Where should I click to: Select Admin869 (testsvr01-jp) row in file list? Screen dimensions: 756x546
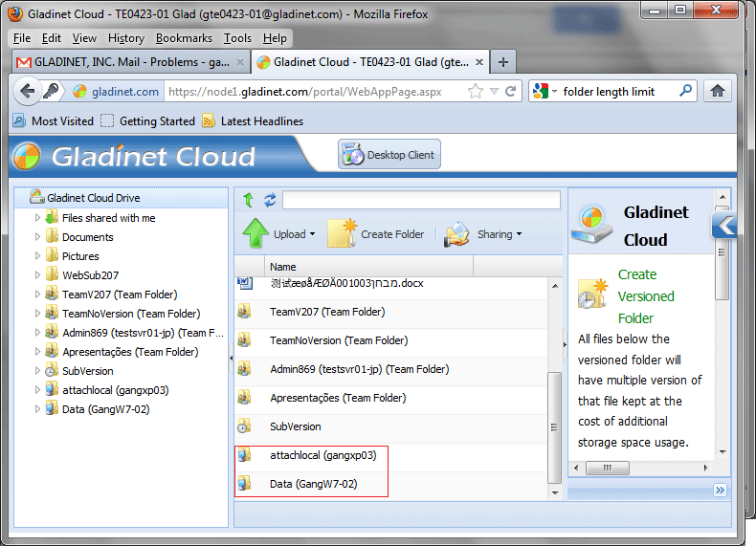click(391, 370)
